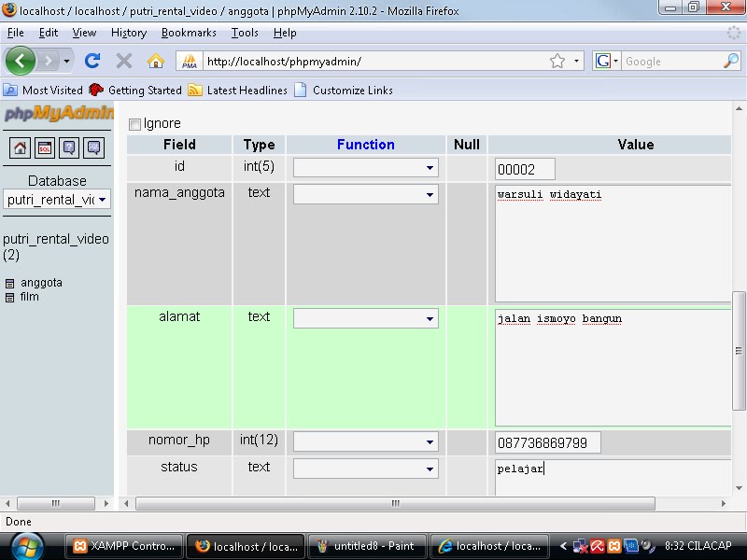Open the Help menu

coord(285,33)
